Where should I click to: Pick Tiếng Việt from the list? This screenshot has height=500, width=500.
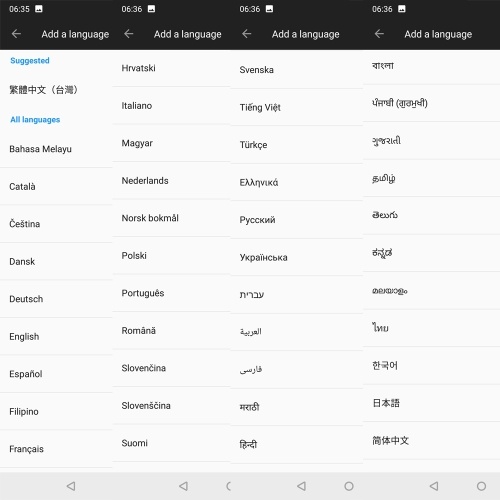click(297, 107)
